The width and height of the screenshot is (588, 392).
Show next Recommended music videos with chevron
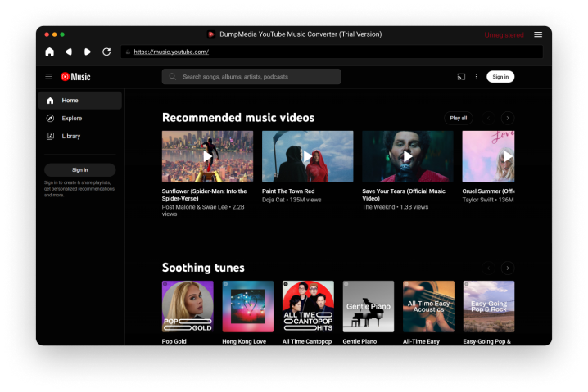(x=508, y=118)
